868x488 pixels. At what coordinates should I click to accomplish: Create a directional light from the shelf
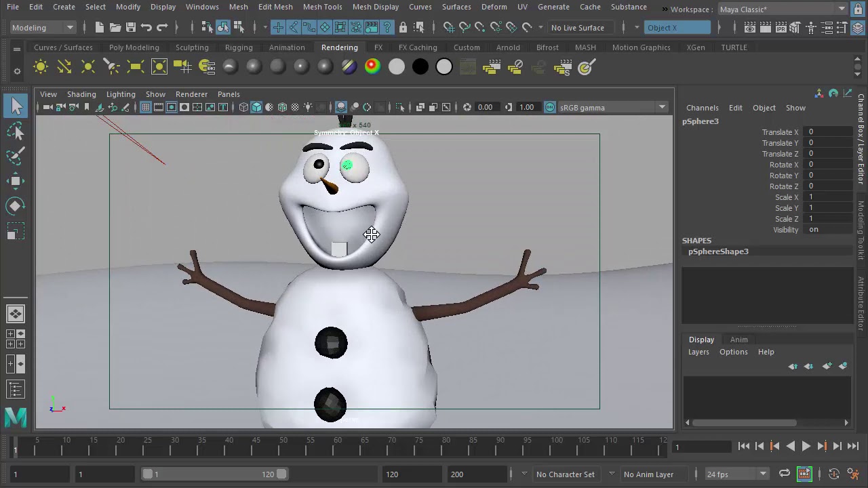tap(64, 66)
